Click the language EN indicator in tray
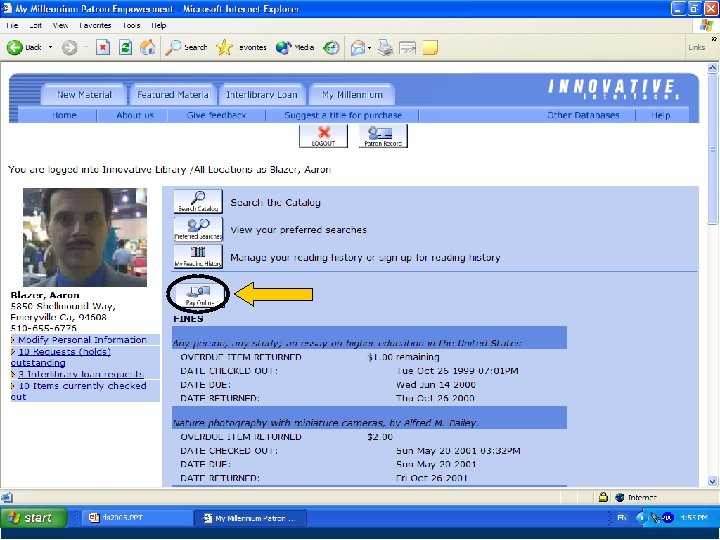The width and height of the screenshot is (720, 540). point(622,518)
